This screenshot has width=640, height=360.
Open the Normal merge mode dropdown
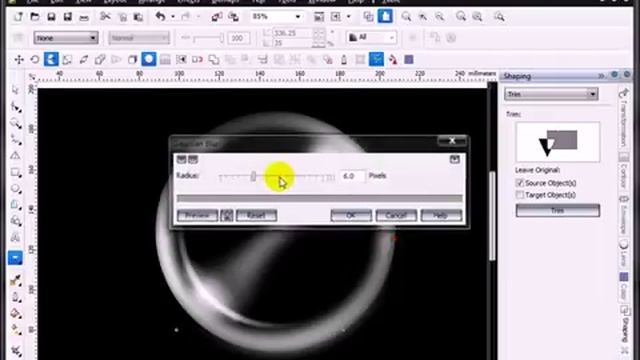tap(139, 38)
